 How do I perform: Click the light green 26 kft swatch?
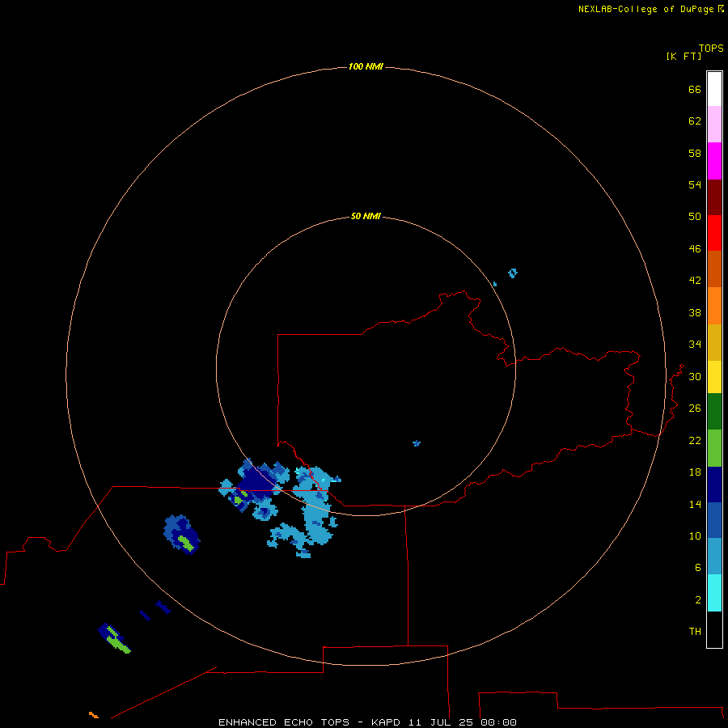pyautogui.click(x=714, y=448)
